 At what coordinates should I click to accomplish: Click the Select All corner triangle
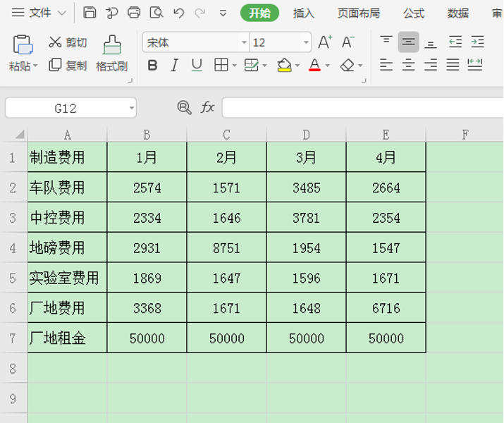coord(20,134)
